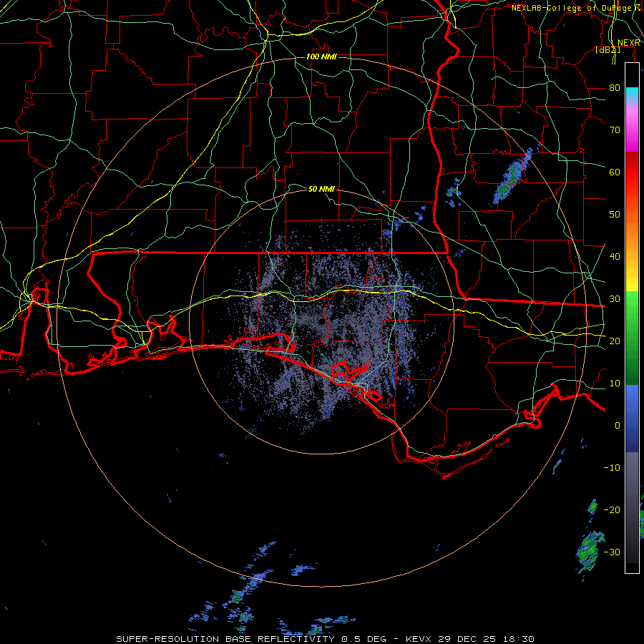Viewport: 644px width, 644px height.
Task: Click the '100 NMI' range ring label
Action: click(321, 57)
